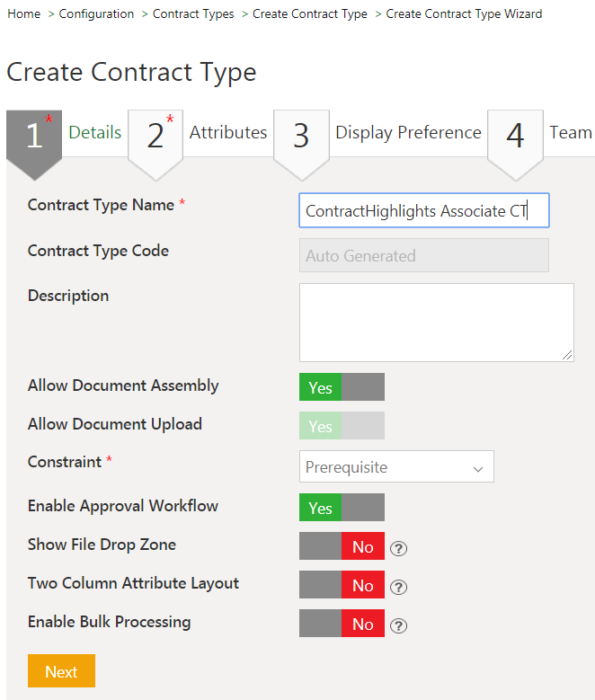Select wizard step 3 number badge
595x700 pixels.
pos(301,136)
